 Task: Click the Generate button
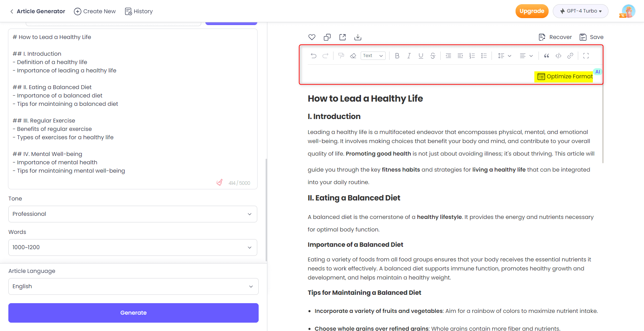point(133,313)
